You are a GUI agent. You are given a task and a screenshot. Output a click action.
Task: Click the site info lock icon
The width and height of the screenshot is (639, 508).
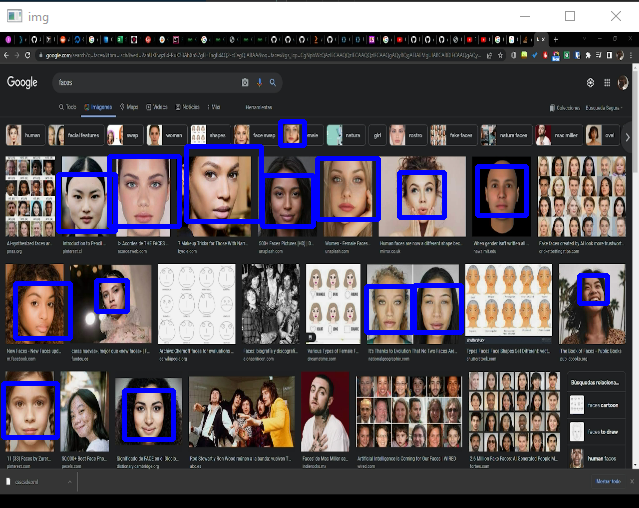coord(40,55)
